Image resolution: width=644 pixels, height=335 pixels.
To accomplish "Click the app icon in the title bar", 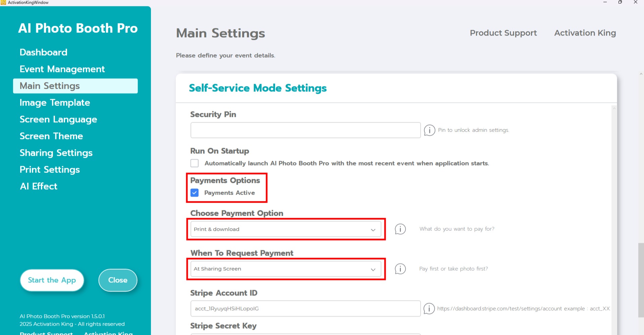I will coord(3,2).
